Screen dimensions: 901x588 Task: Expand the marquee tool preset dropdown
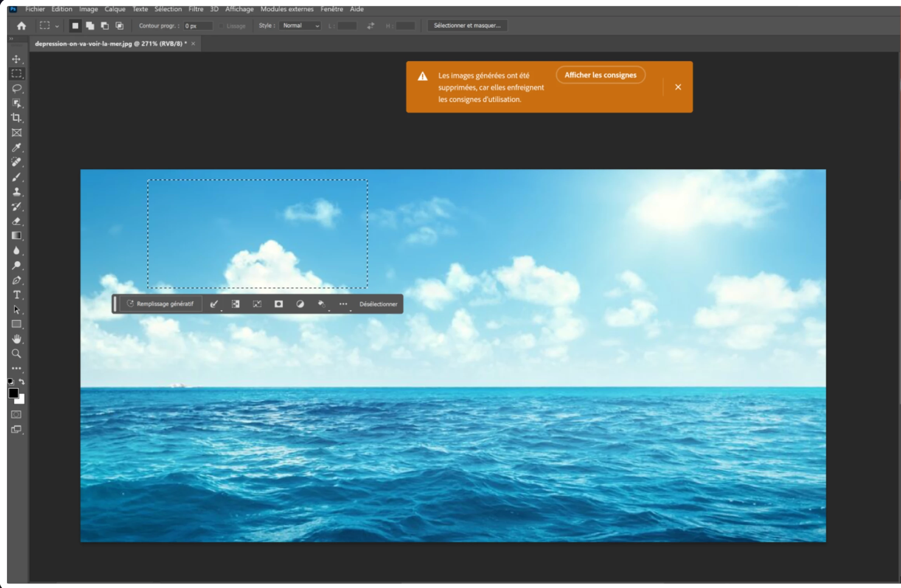(57, 26)
